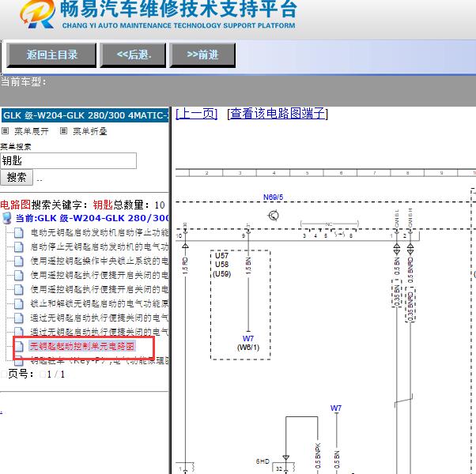Click the 页号 1 / 1 page indicator
Screen dimensions: 476x474
pos(36,374)
